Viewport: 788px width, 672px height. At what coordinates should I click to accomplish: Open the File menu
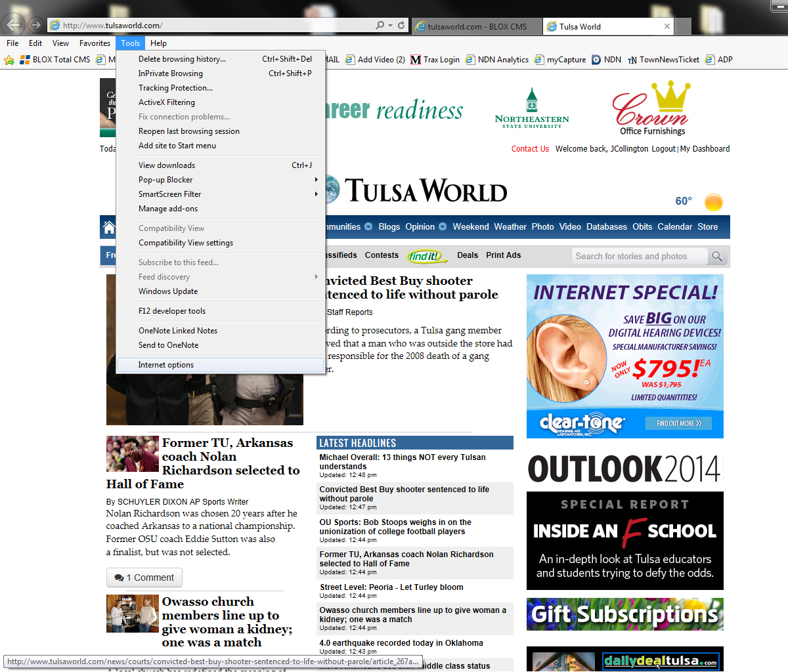click(x=12, y=43)
